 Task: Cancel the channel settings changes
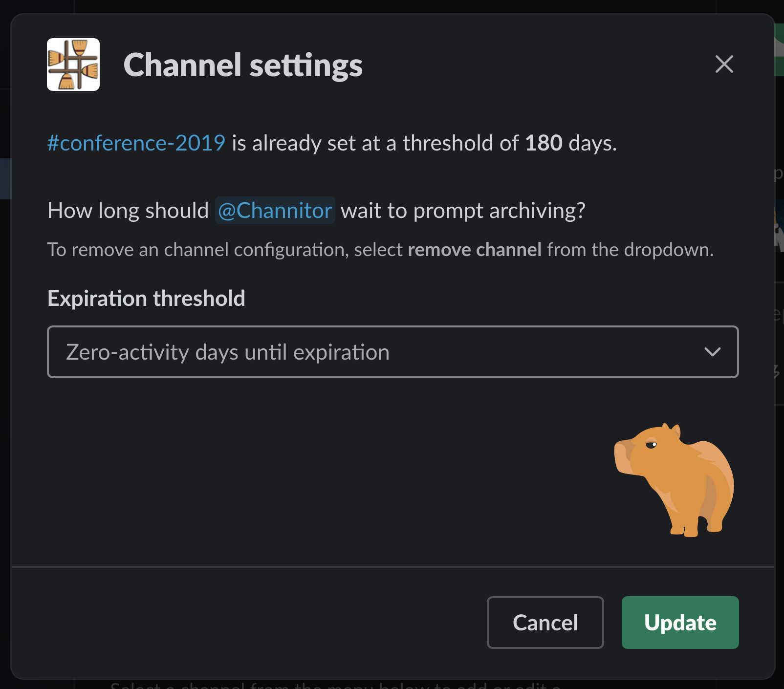pos(545,623)
